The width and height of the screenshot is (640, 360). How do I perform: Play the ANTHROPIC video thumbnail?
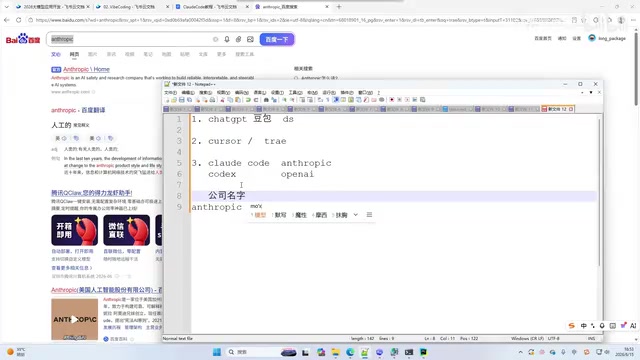point(74,319)
